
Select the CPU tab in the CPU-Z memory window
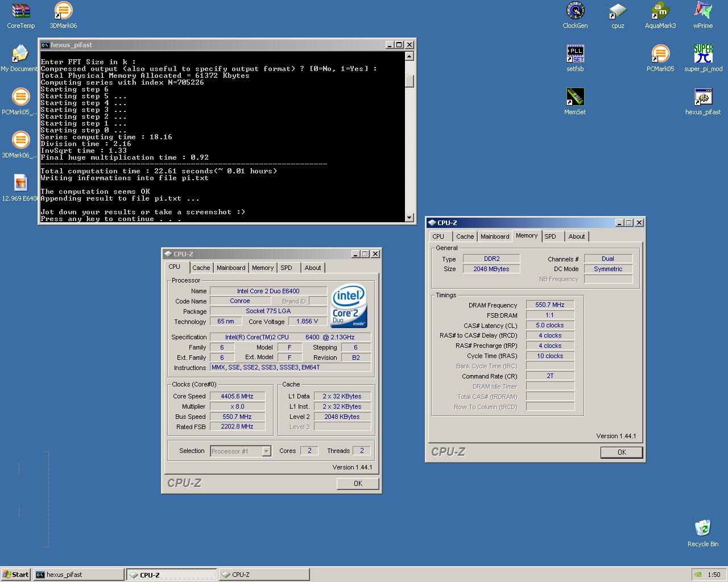tap(439, 236)
